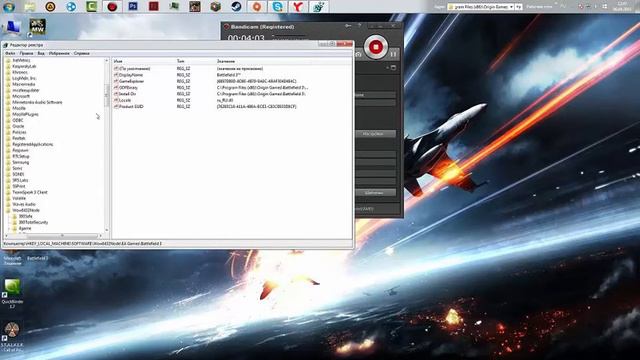Select the RegisteredApplications registry key

(x=33, y=144)
